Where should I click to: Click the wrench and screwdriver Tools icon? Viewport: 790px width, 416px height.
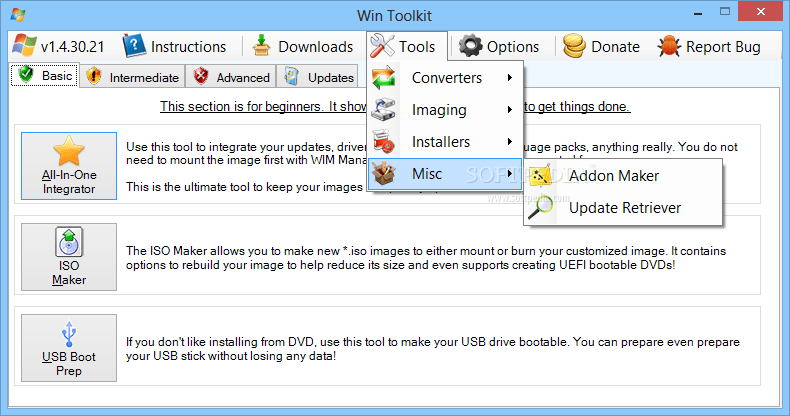tap(382, 46)
